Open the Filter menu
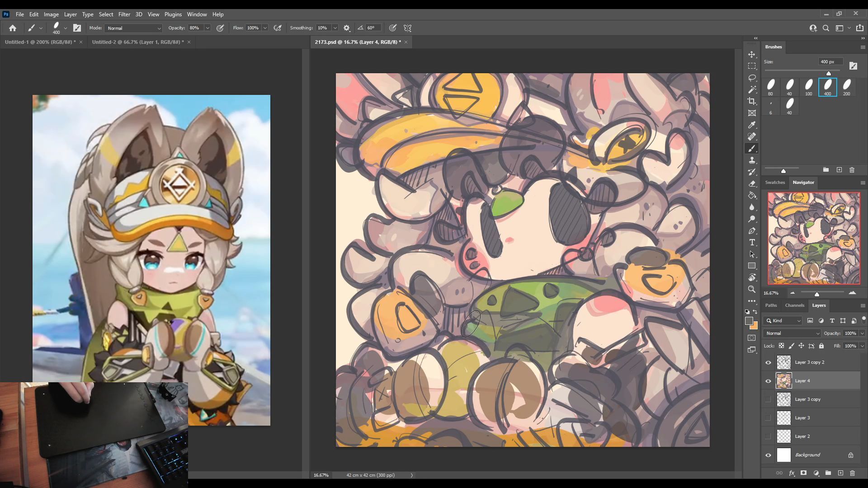 124,14
